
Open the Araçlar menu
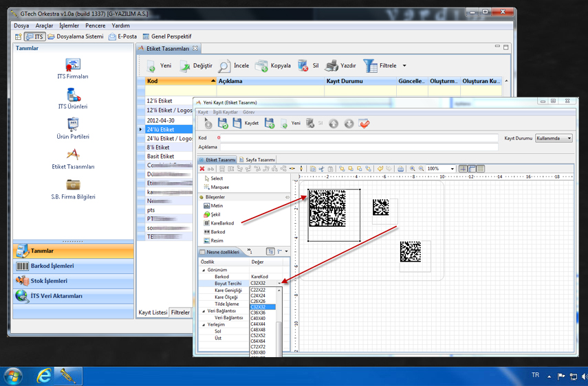click(44, 25)
